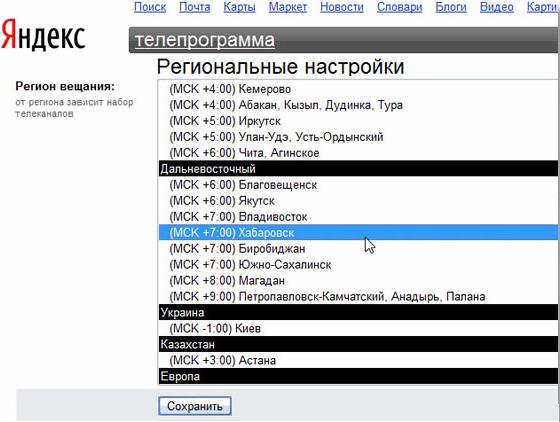This screenshot has width=560, height=422.
Task: Select the (МСК +6:00) Якутск option
Action: click(x=358, y=201)
